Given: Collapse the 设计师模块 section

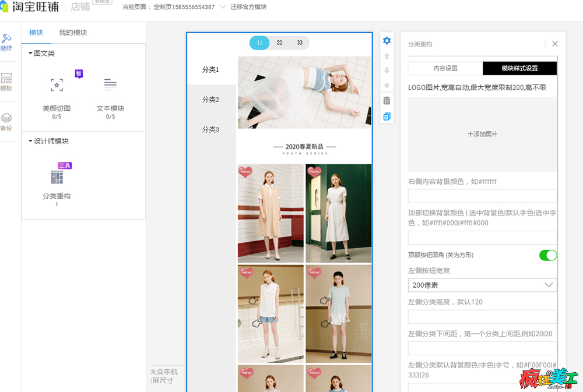Looking at the screenshot, I should [48, 141].
